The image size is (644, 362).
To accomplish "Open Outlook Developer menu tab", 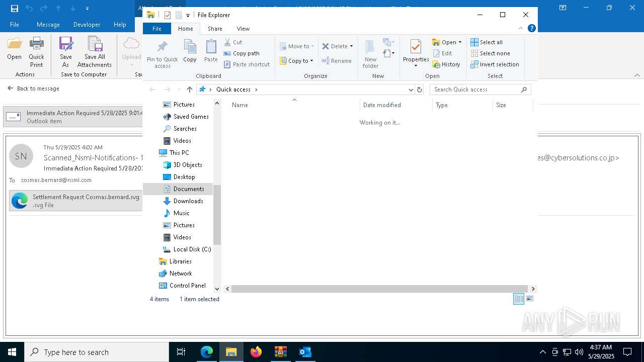I will (x=87, y=25).
